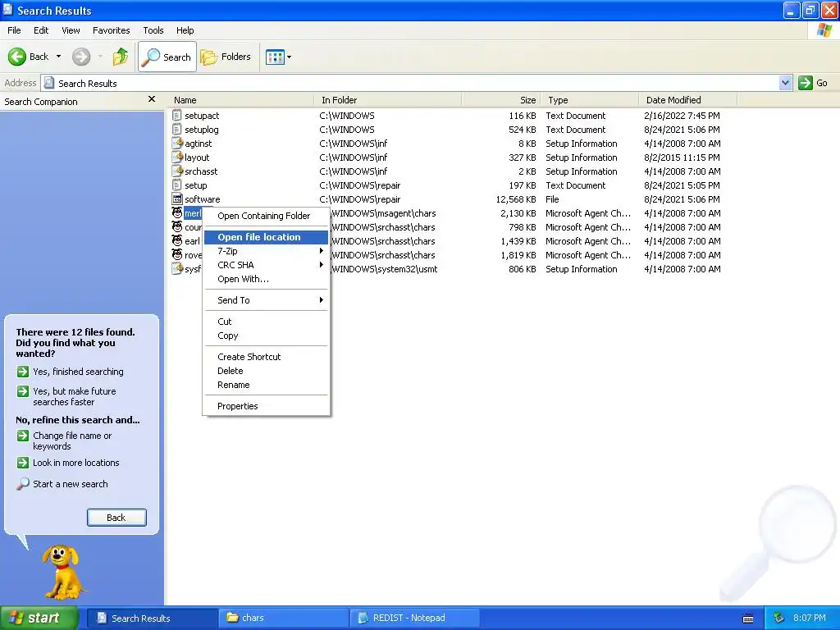The image size is (840, 630).
Task: Select the software file icon
Action: click(177, 199)
